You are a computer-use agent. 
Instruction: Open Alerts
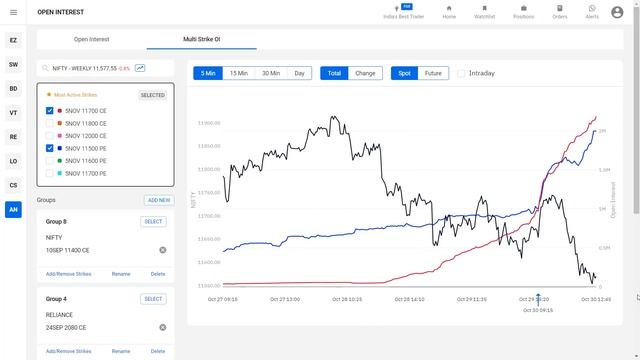point(592,12)
